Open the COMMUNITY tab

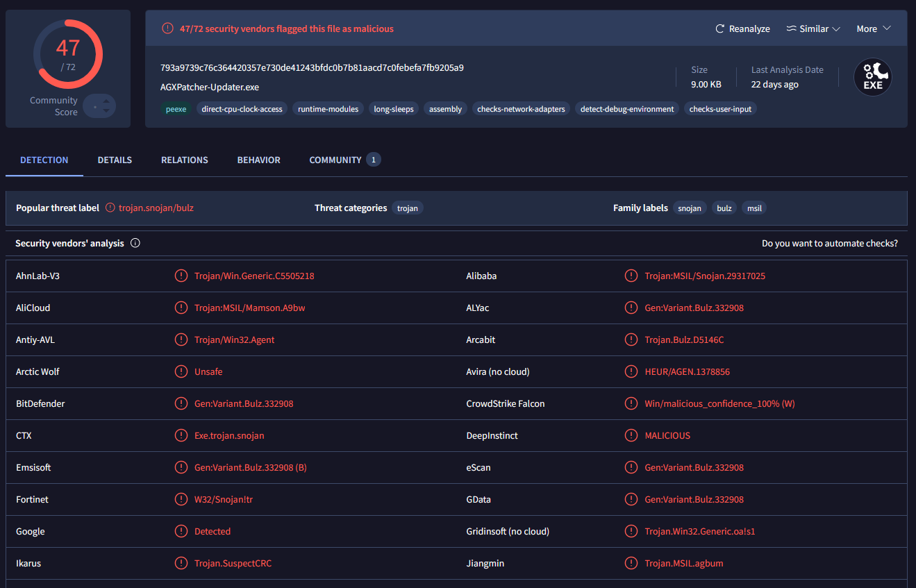[x=345, y=160]
